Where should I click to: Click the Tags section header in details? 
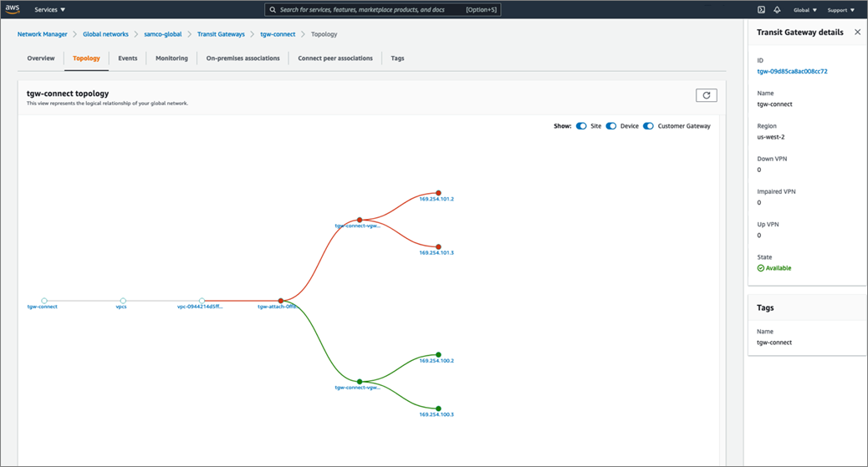point(766,307)
